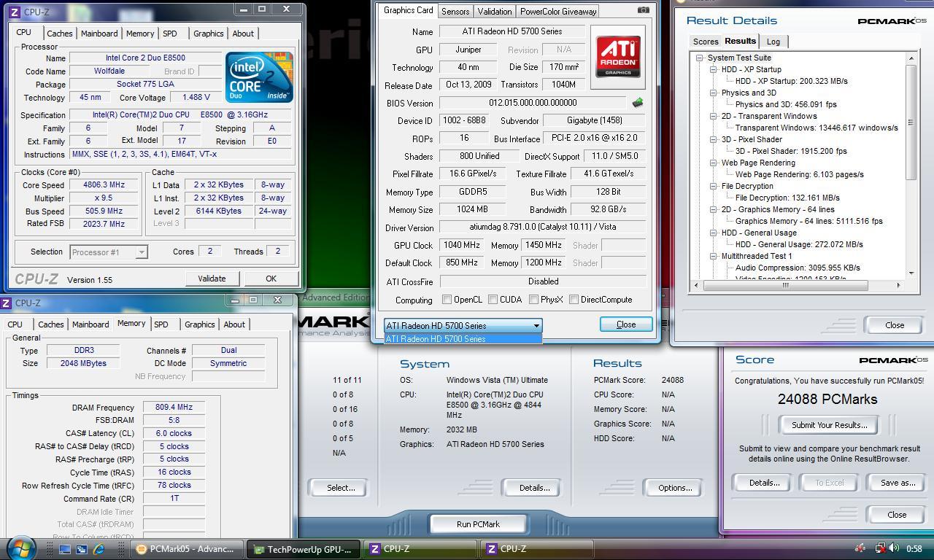
Task: Click OK in the top CPU-Z window
Action: (x=271, y=279)
